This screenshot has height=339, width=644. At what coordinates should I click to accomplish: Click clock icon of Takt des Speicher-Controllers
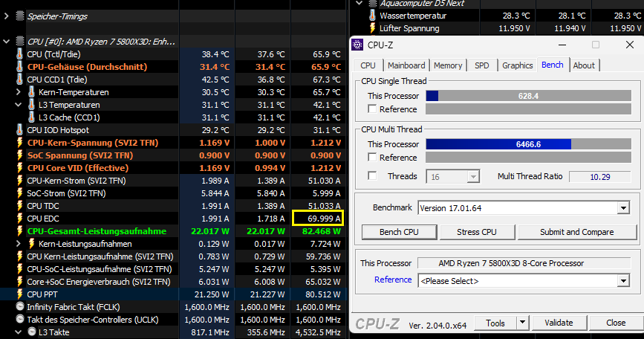(20, 319)
